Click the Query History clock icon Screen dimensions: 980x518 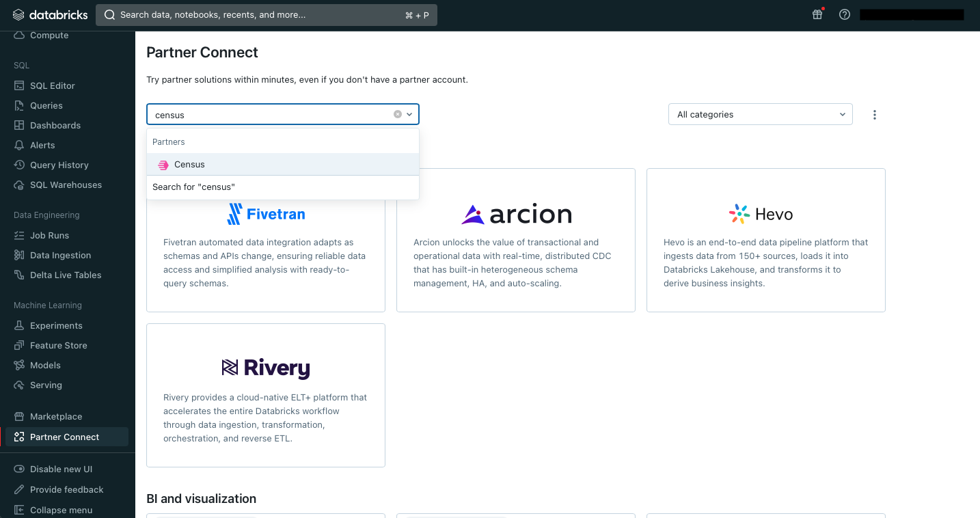(x=19, y=165)
